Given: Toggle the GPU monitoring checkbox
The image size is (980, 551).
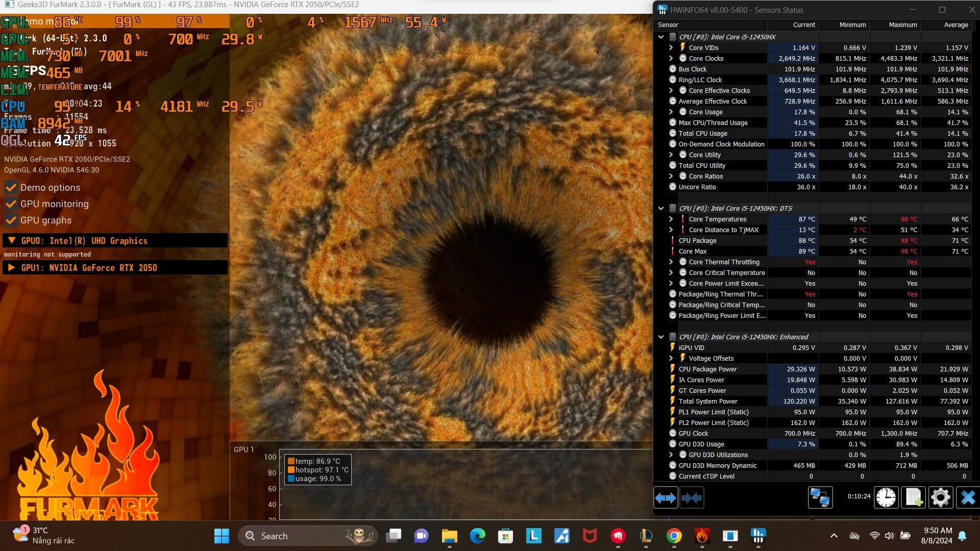Looking at the screenshot, I should click(x=11, y=204).
